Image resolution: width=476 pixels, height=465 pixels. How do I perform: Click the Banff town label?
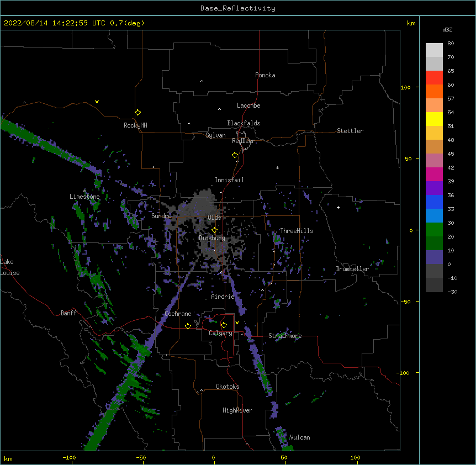pos(68,313)
